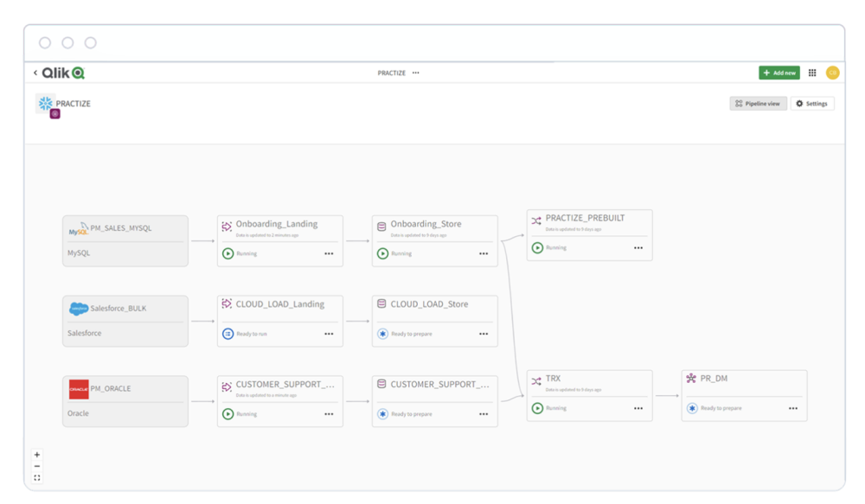Click the Onboarding_Store task title
This screenshot has width=865, height=504.
pos(426,224)
